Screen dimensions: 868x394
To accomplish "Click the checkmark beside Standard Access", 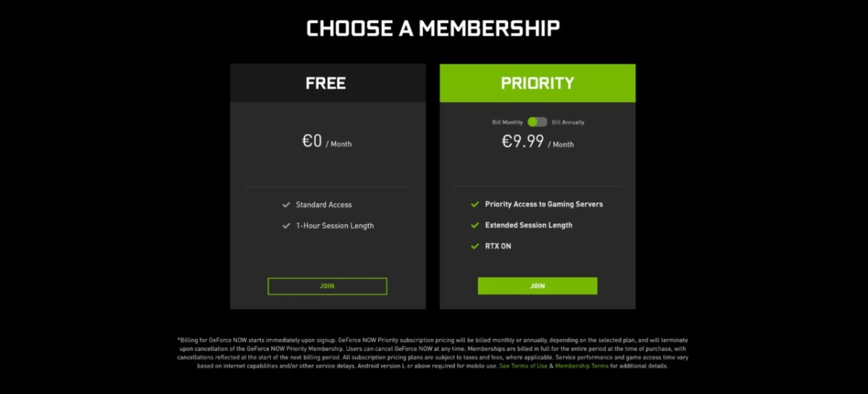I will (x=286, y=205).
